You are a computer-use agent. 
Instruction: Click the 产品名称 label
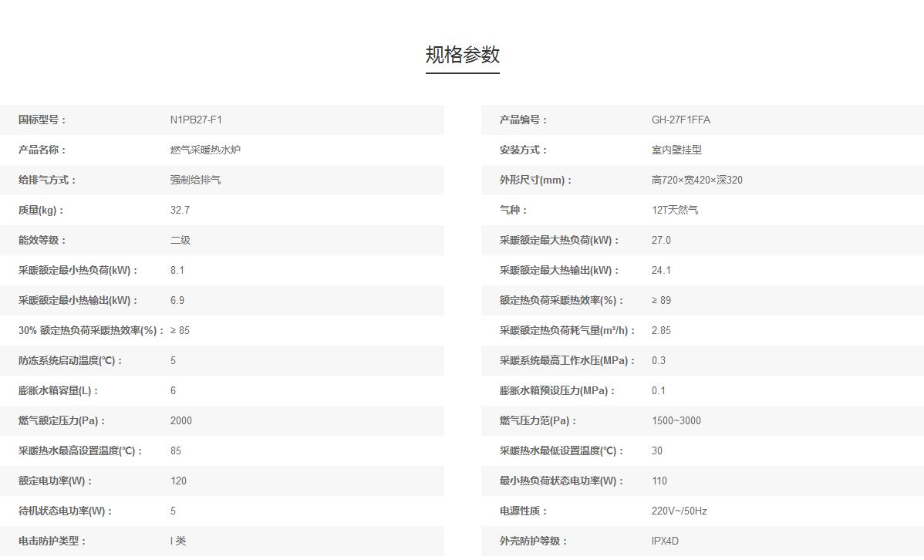(x=42, y=150)
